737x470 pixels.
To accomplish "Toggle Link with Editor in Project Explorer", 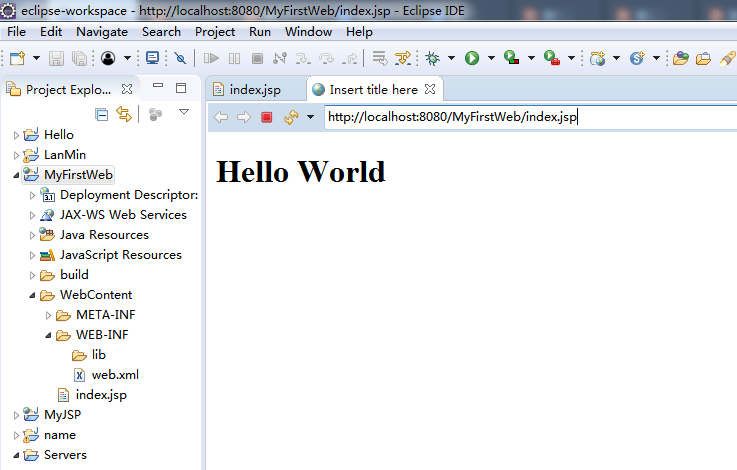I will [124, 114].
